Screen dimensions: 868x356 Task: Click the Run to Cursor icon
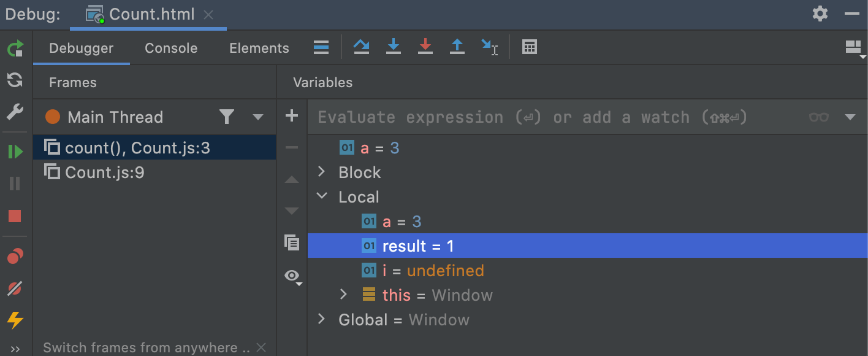tap(489, 47)
